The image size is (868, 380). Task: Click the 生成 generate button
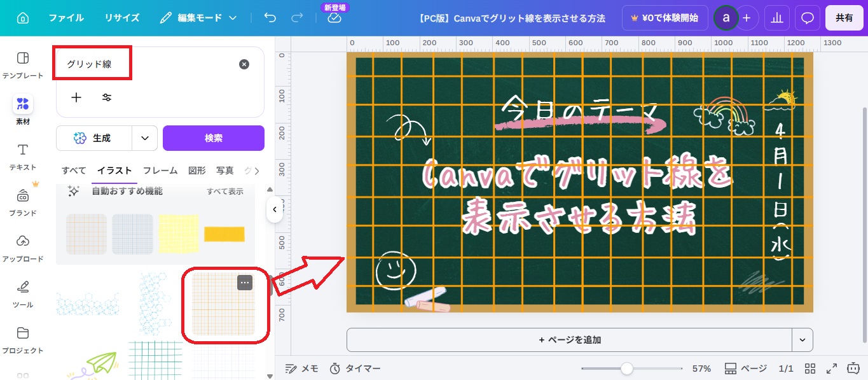tap(94, 138)
